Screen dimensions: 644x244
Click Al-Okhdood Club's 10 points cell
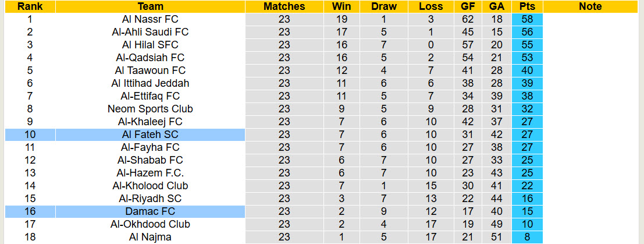(527, 224)
